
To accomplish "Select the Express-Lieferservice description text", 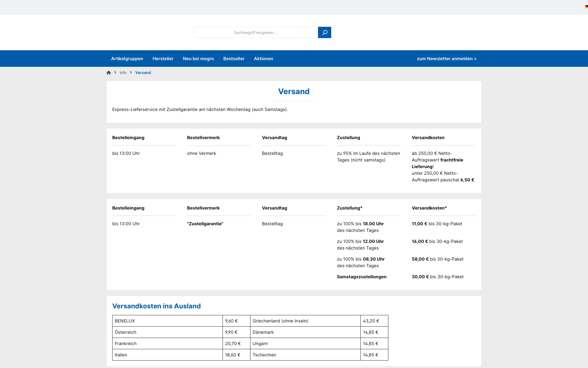I will click(200, 110).
